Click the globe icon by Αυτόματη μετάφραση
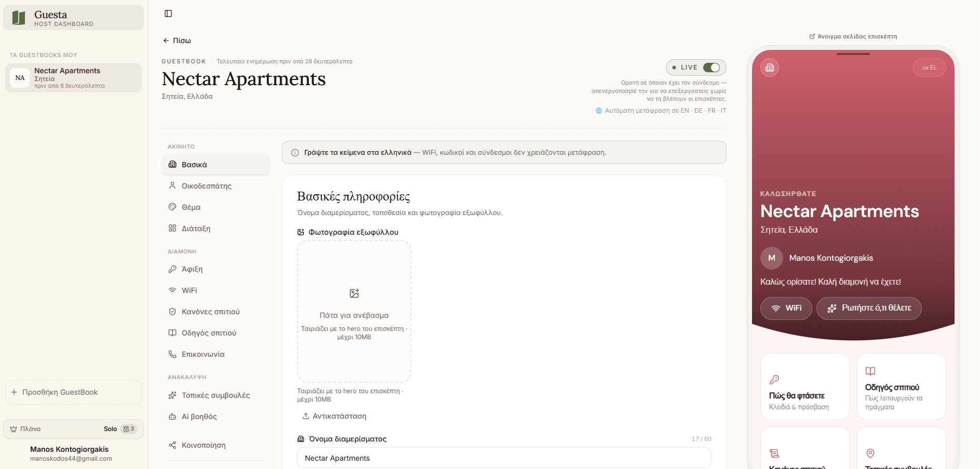 pyautogui.click(x=599, y=111)
